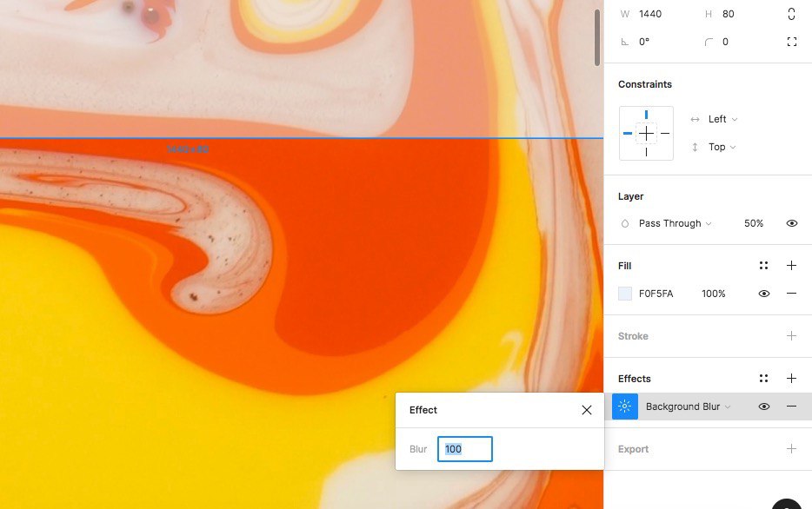This screenshot has height=509, width=812.
Task: Click horizontal constraint arrows icon
Action: point(695,119)
